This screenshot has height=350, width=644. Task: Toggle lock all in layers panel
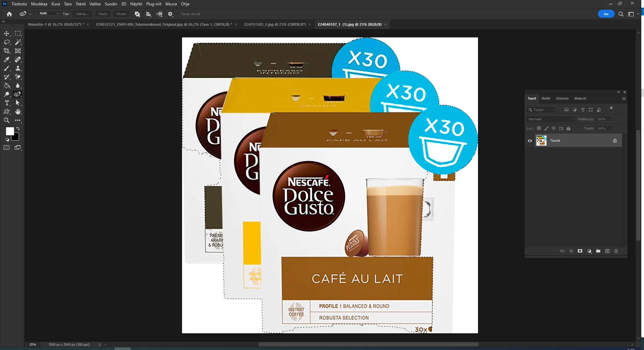(x=569, y=128)
